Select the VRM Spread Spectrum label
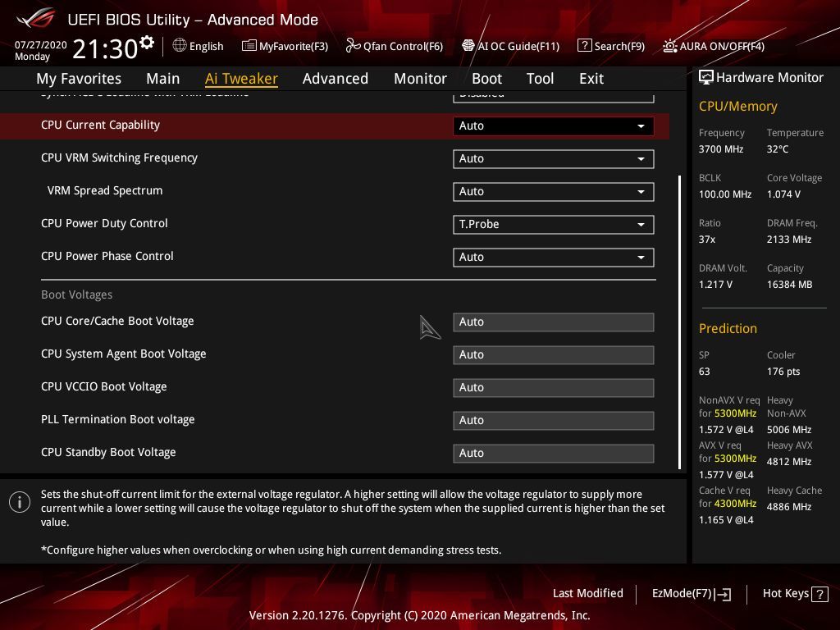840x630 pixels. [x=104, y=190]
